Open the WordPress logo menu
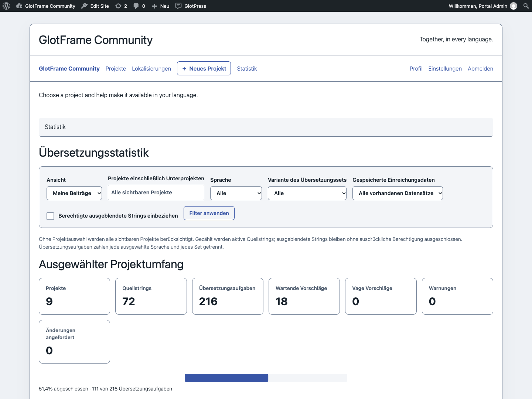 pos(6,6)
